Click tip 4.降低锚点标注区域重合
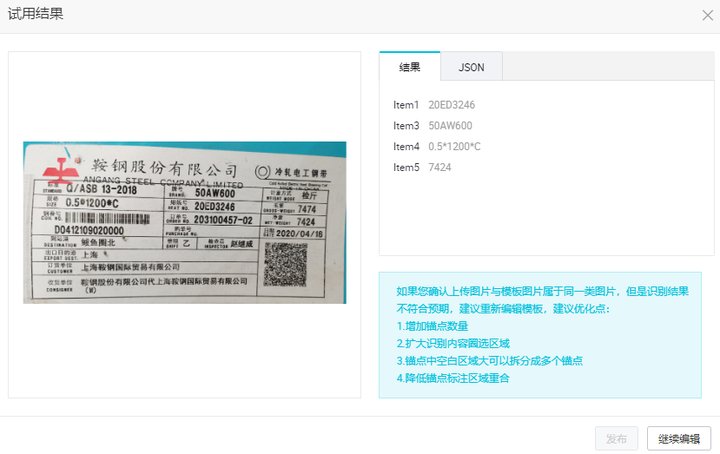Image resolution: width=720 pixels, height=454 pixels. 453,378
